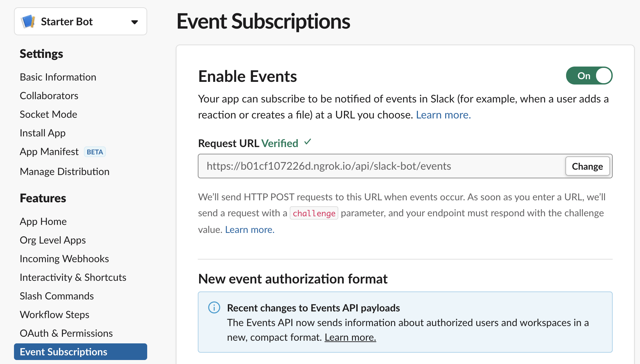Click the green Verified checkmark icon
The height and width of the screenshot is (364, 640).
point(308,142)
